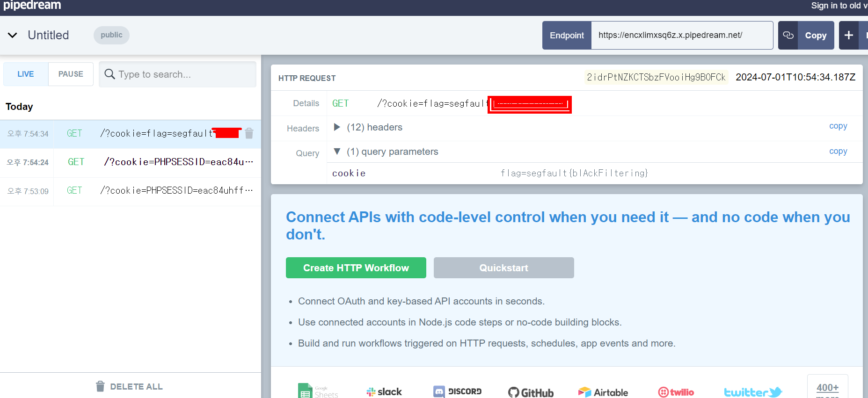Click the GET method in Details row
This screenshot has height=398, width=868.
tap(340, 103)
